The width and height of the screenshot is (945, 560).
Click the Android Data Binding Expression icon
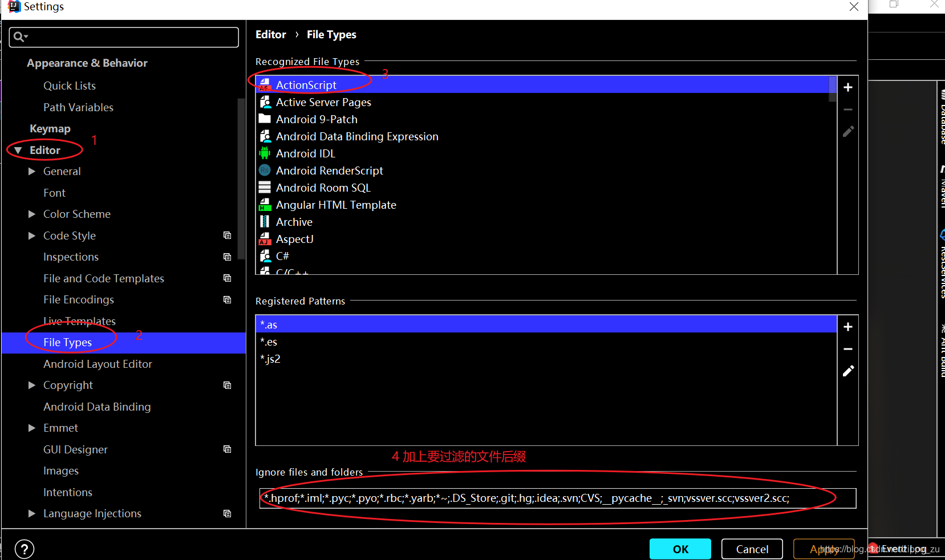(265, 136)
